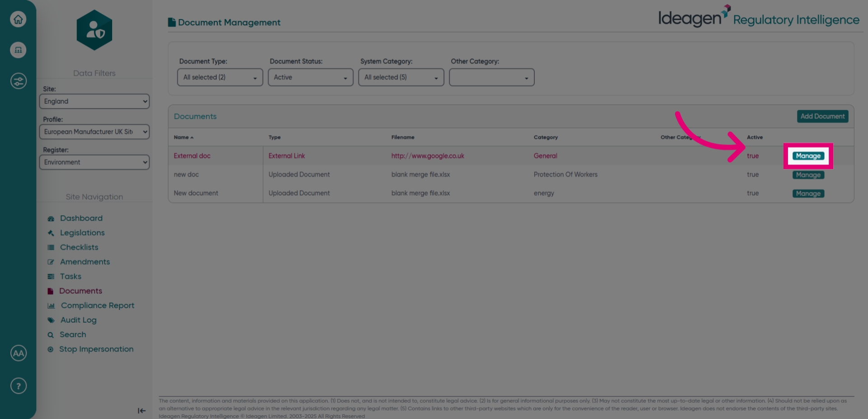868x419 pixels.
Task: Click the AA text size icon
Action: click(19, 353)
